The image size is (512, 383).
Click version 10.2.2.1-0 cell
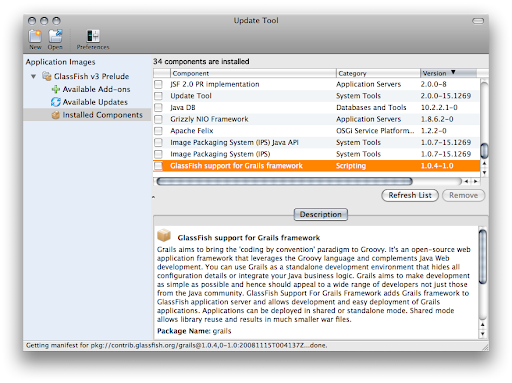pyautogui.click(x=439, y=107)
